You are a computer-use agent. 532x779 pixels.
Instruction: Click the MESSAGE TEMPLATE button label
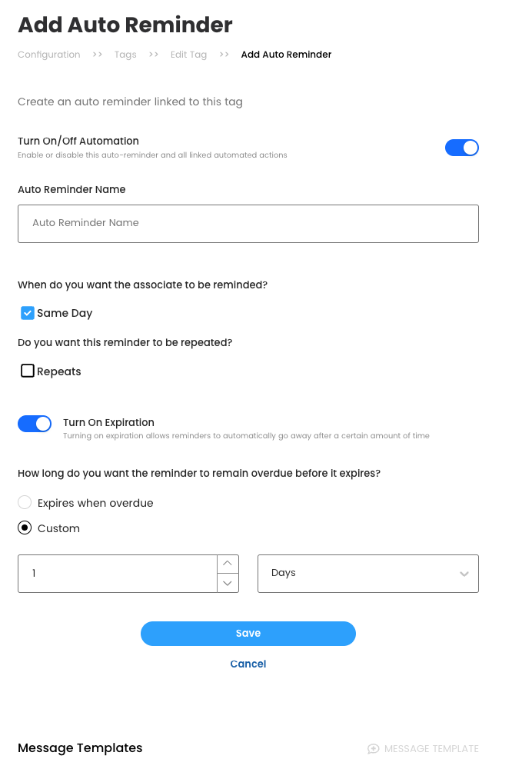click(431, 748)
